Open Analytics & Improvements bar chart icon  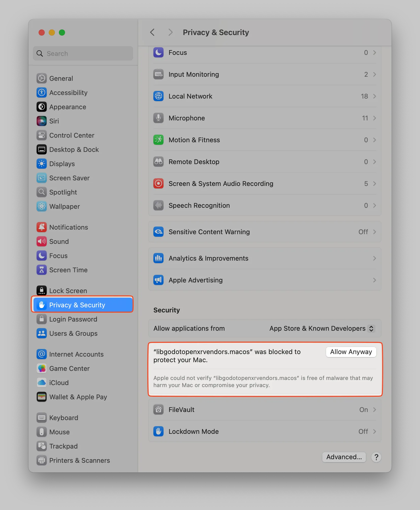coord(158,258)
